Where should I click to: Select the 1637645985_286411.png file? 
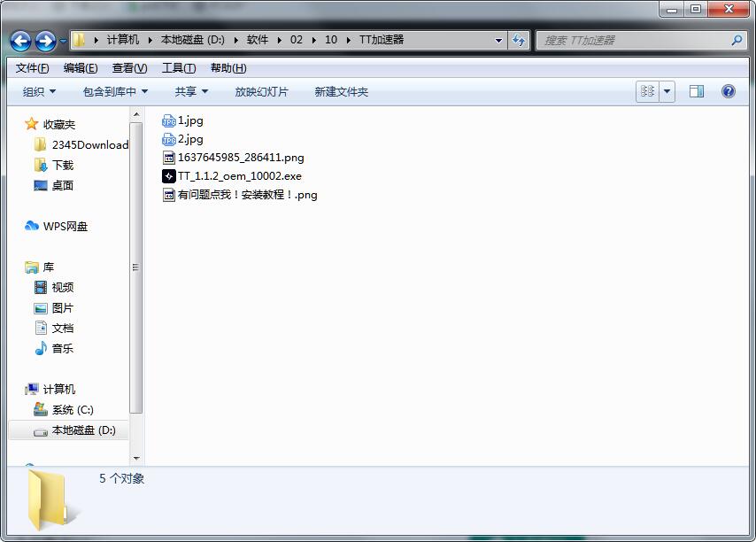pos(240,158)
